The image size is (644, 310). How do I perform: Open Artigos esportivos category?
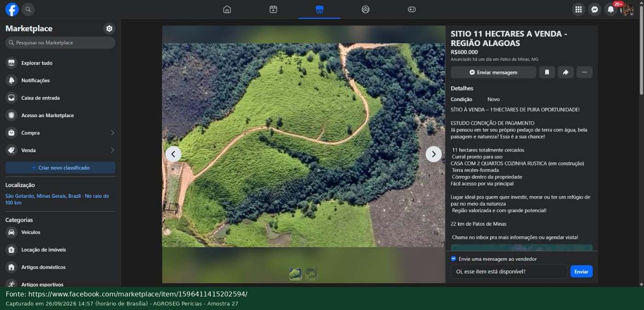coord(60,284)
